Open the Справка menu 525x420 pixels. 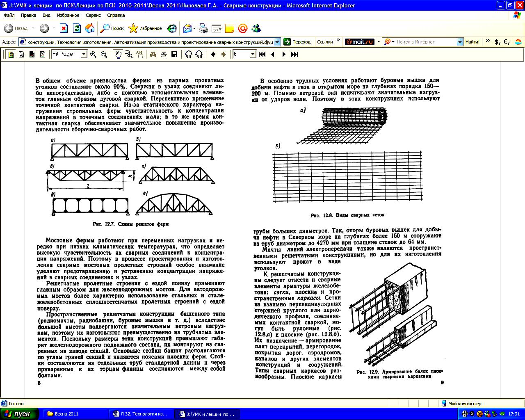click(116, 15)
